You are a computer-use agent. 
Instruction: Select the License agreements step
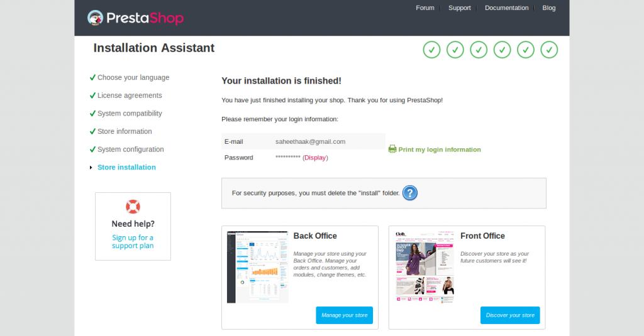[x=130, y=95]
